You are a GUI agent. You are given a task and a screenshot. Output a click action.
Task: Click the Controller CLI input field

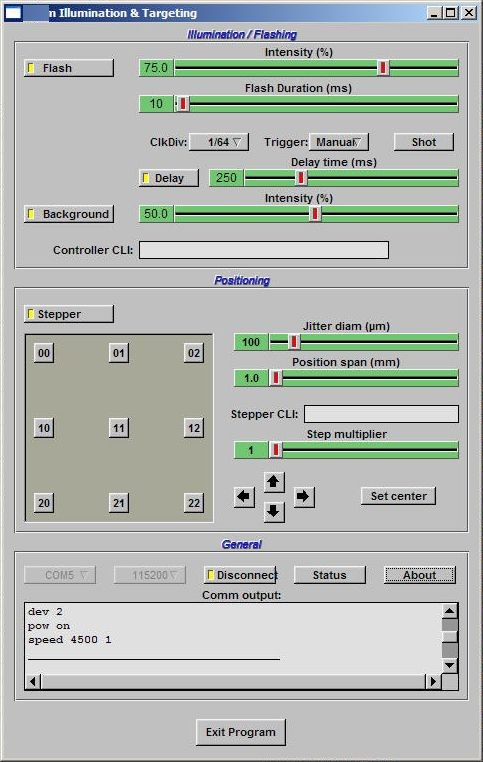264,250
